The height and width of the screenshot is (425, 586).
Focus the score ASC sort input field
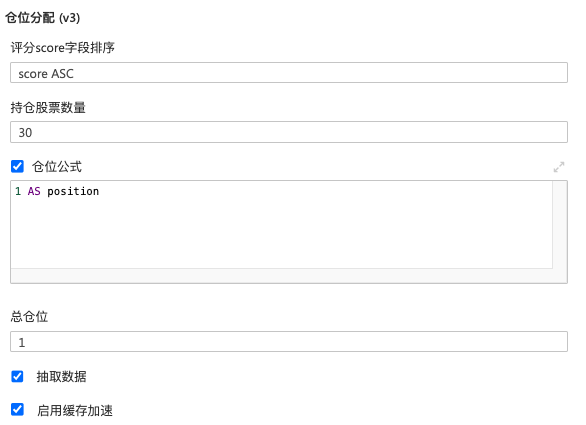point(289,73)
